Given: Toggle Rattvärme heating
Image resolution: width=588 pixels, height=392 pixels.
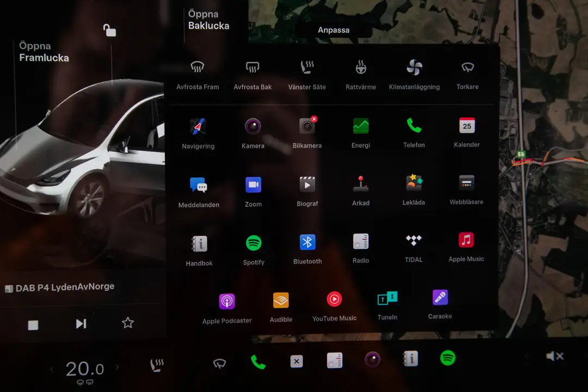Looking at the screenshot, I should 360,70.
